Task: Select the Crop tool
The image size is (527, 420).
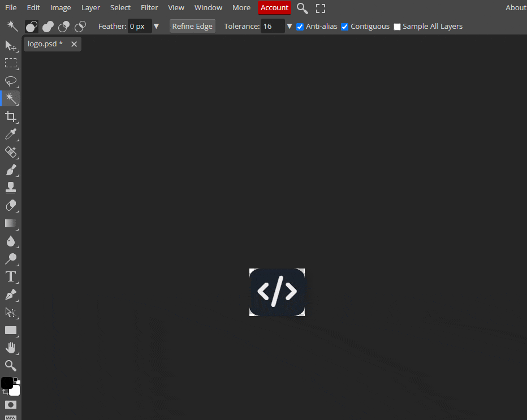Action: (11, 116)
